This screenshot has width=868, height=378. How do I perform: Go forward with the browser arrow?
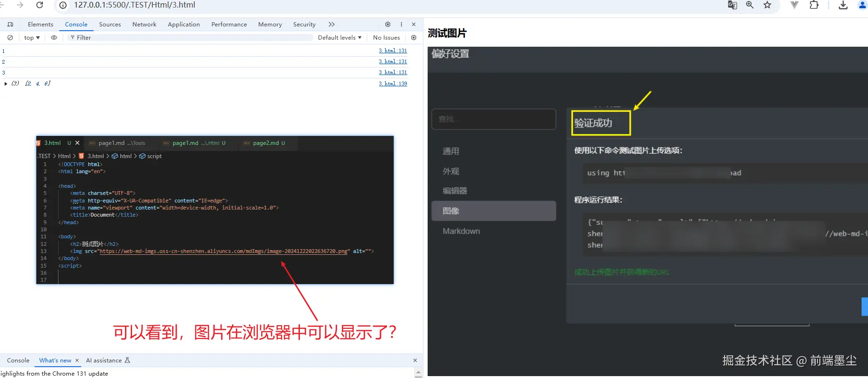tap(20, 5)
